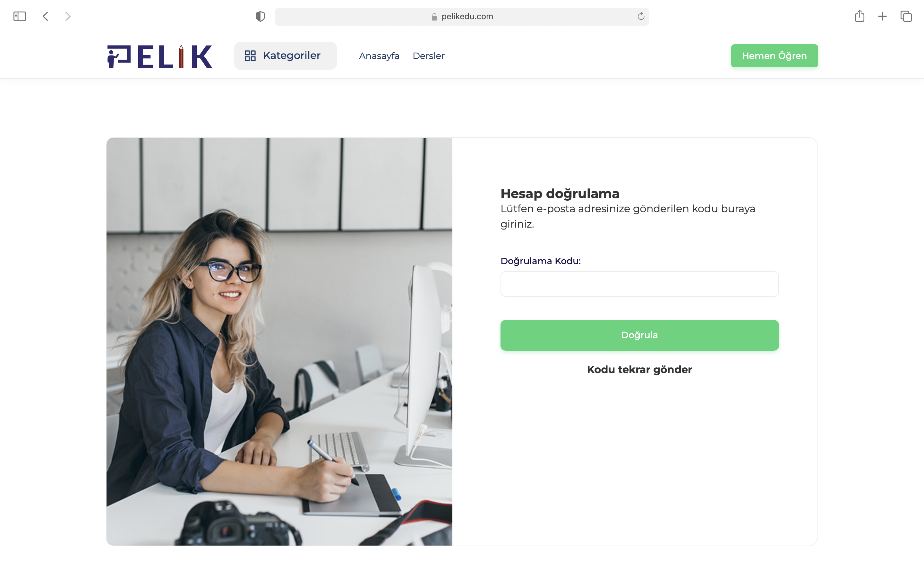Open a new tab with plus icon
Screen dimensions: 924x577
(x=882, y=16)
